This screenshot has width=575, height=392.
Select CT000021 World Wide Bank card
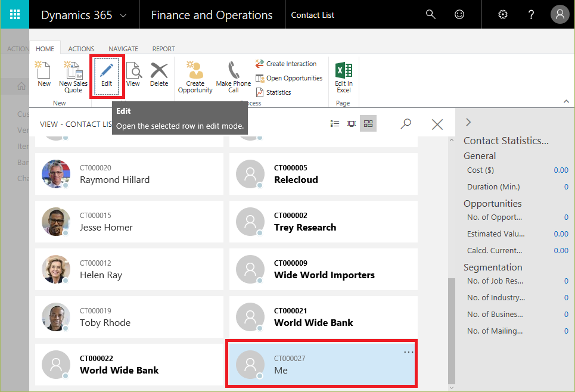pos(324,317)
